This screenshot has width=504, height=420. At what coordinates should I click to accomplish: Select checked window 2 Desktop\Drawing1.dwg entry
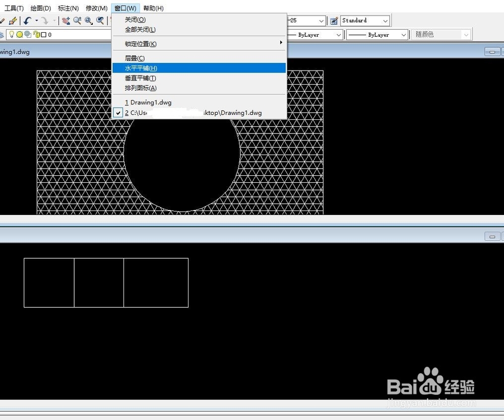(199, 113)
